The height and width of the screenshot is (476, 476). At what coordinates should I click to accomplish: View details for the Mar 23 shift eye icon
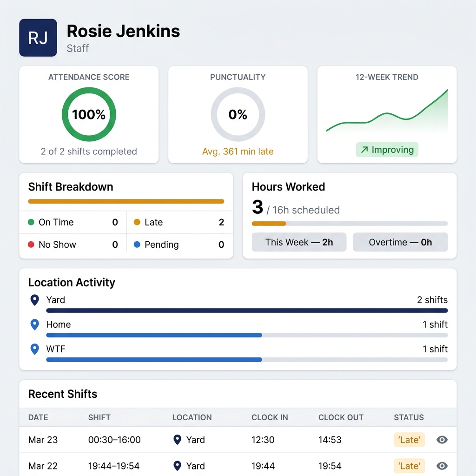pyautogui.click(x=442, y=440)
